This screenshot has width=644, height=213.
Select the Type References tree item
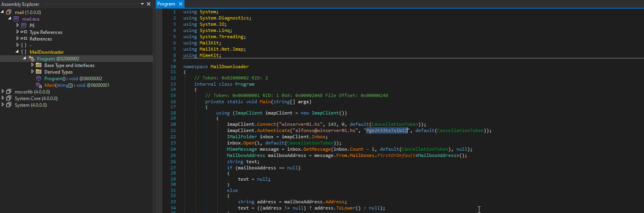point(46,32)
